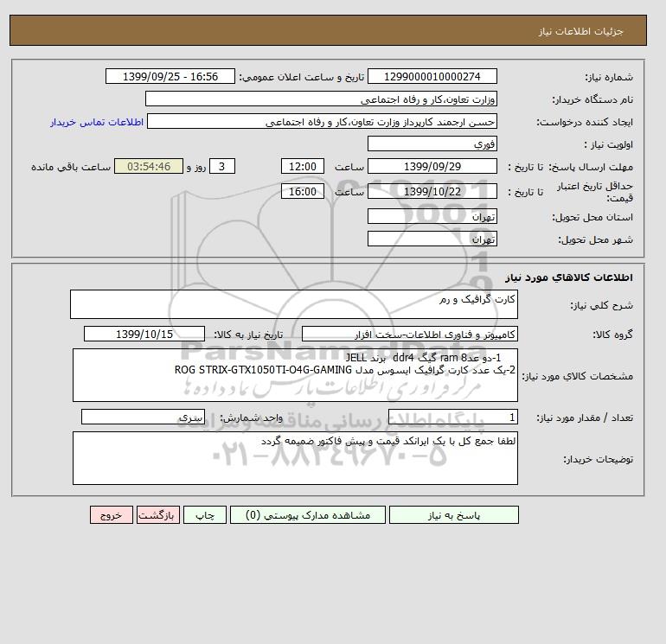Viewport: 666px width, 644px height.
Task: Click the پاسخ به نیاز button
Action: pos(453,515)
